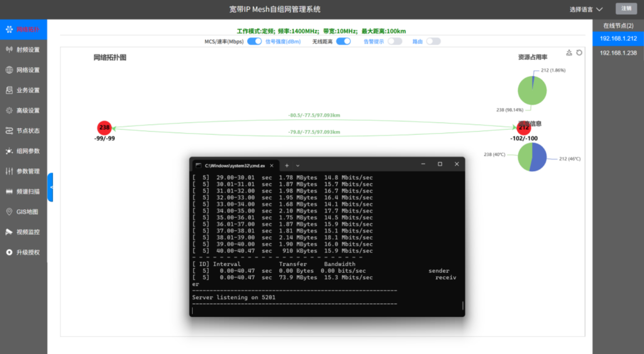Viewport: 644px width, 354px height.
Task: Open 参数管理 via its sliders icon
Action: (9, 171)
